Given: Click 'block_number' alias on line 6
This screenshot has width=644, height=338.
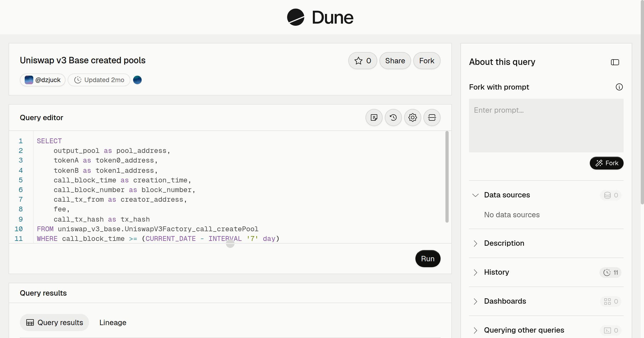Looking at the screenshot, I should point(167,190).
